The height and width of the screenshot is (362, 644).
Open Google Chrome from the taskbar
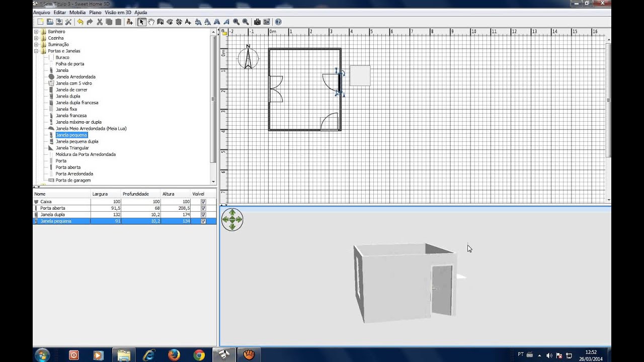199,355
